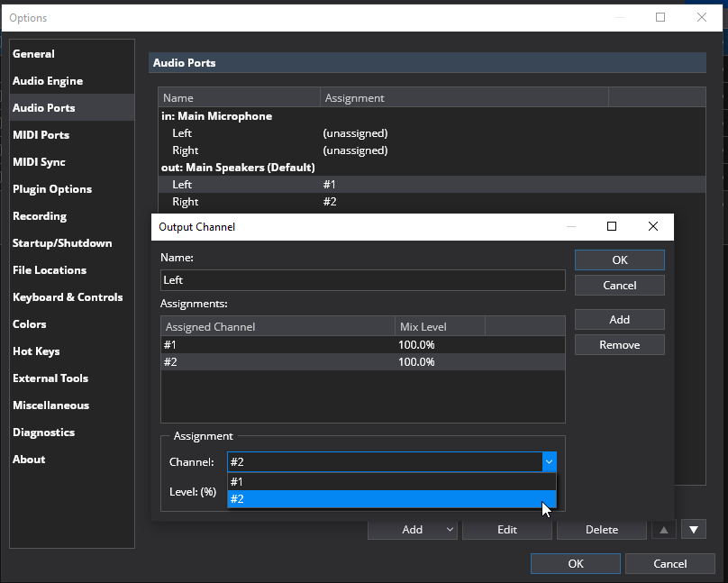Screen dimensions: 728x583
Task: Open the Hot Keys page
Action: pyautogui.click(x=72, y=351)
